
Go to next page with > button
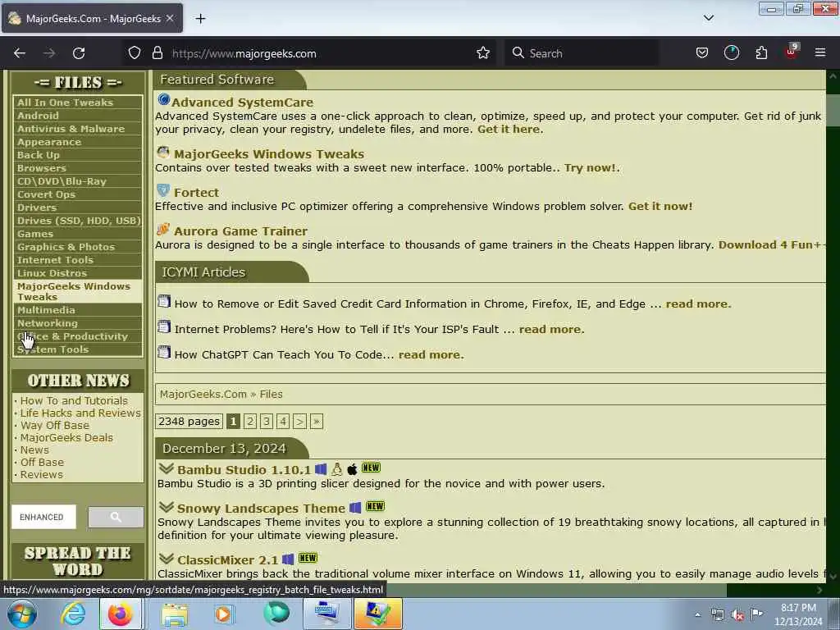point(300,422)
